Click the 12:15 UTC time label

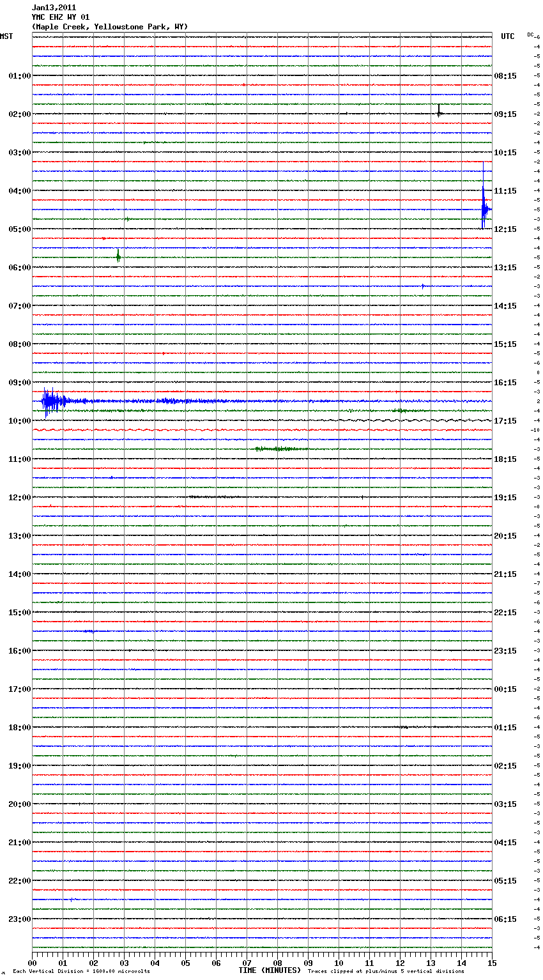(x=505, y=229)
